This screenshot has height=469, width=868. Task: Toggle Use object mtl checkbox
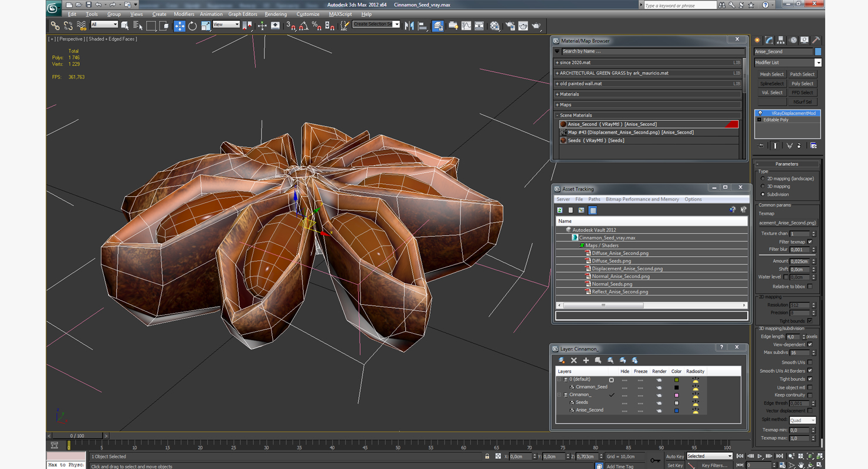tap(810, 388)
